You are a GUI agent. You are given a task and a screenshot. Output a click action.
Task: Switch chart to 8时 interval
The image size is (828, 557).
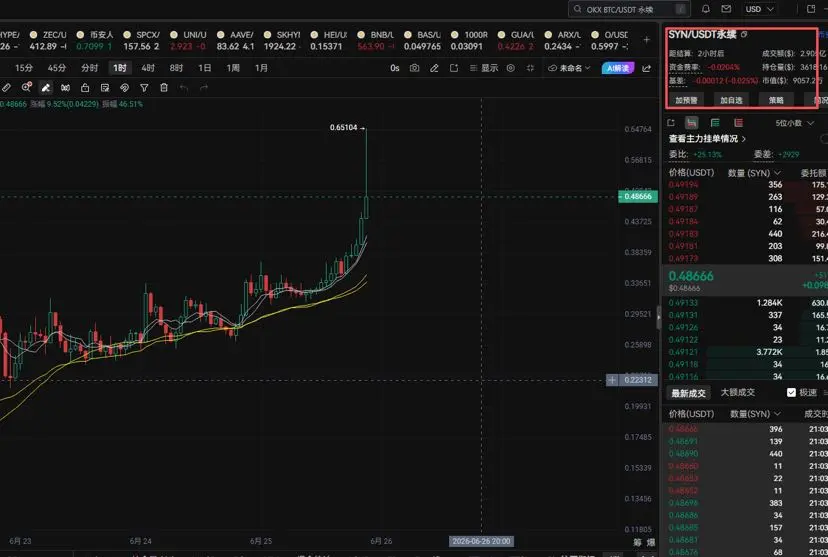click(176, 68)
